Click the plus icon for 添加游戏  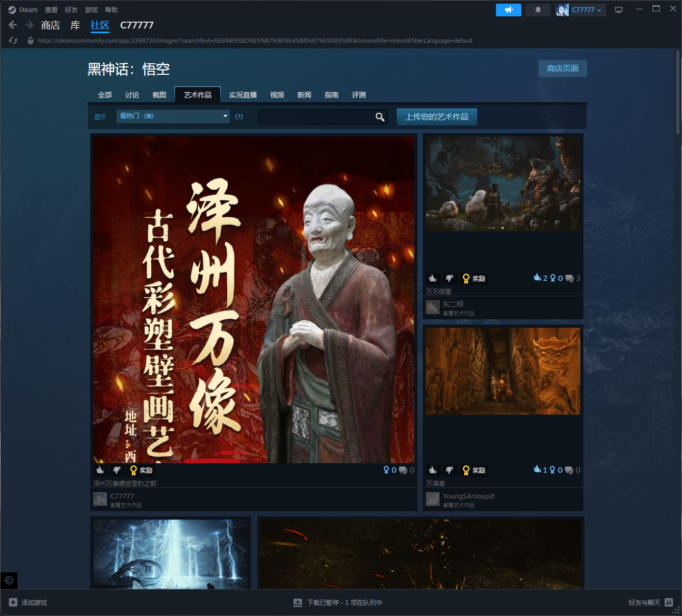13,602
